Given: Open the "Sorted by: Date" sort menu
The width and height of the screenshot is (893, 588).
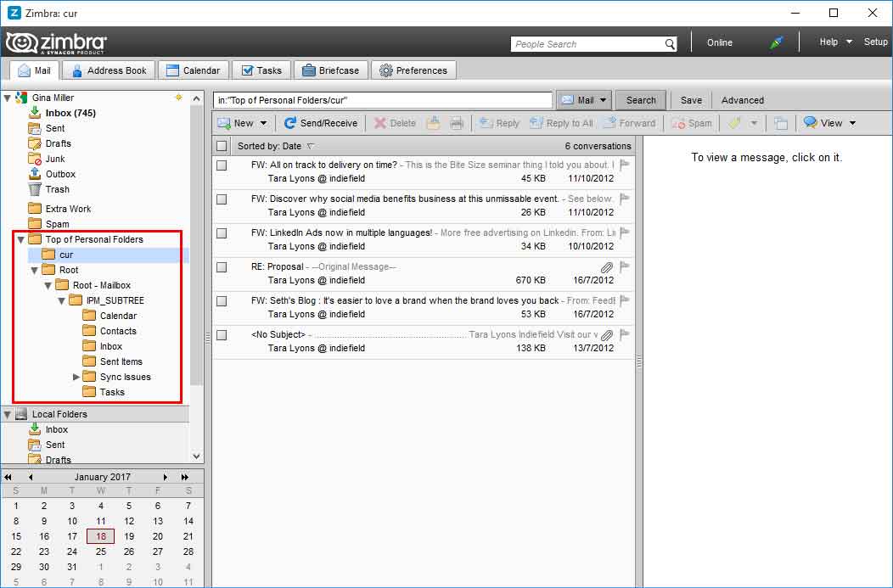Looking at the screenshot, I should [x=276, y=146].
